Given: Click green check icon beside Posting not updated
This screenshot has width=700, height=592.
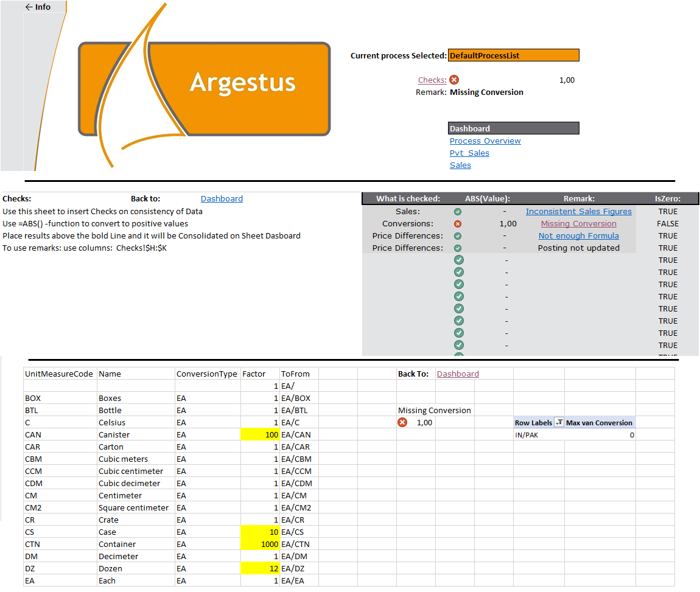Looking at the screenshot, I should [x=458, y=248].
